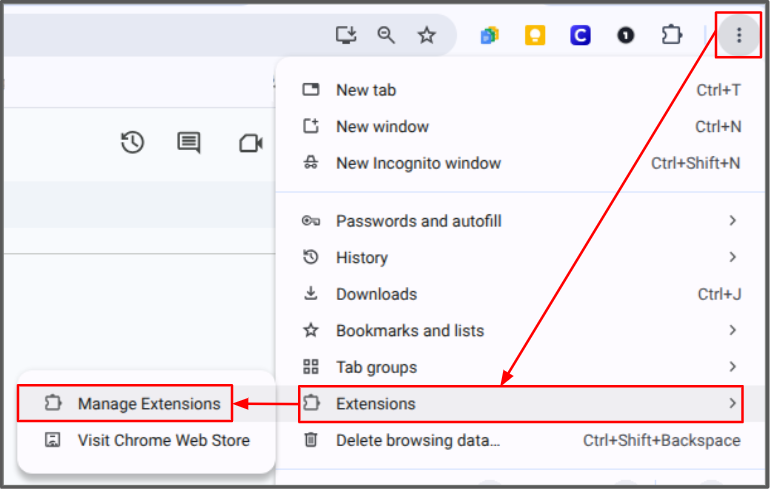Click the install app icon in address bar

(346, 35)
